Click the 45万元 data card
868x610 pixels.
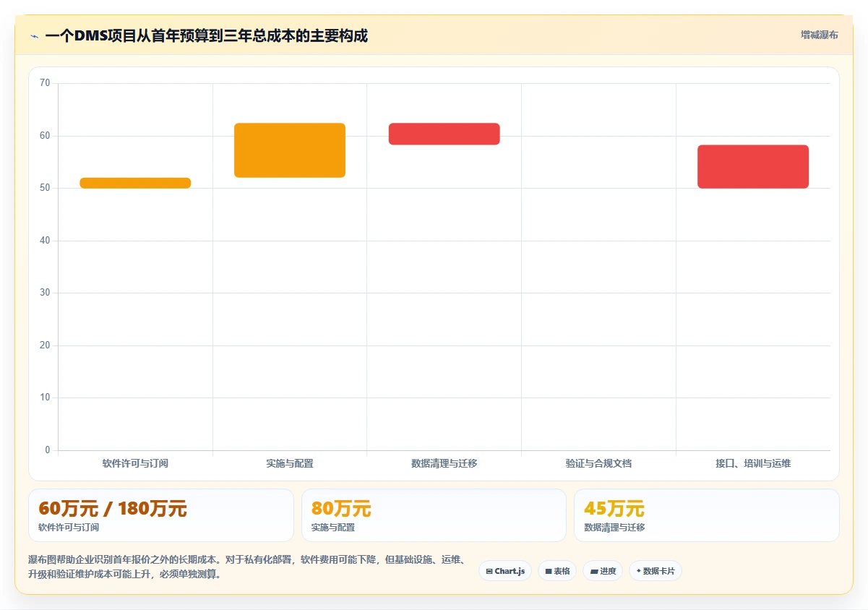(x=707, y=515)
